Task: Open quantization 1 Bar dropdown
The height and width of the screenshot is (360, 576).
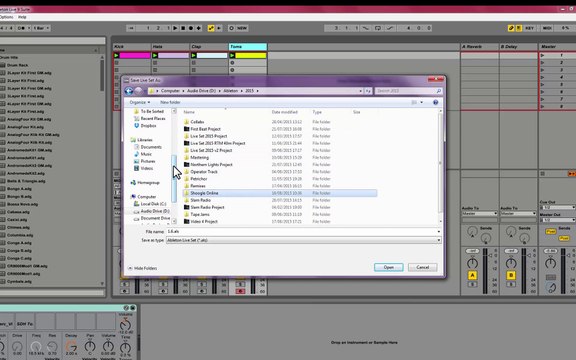Action: 42,28
